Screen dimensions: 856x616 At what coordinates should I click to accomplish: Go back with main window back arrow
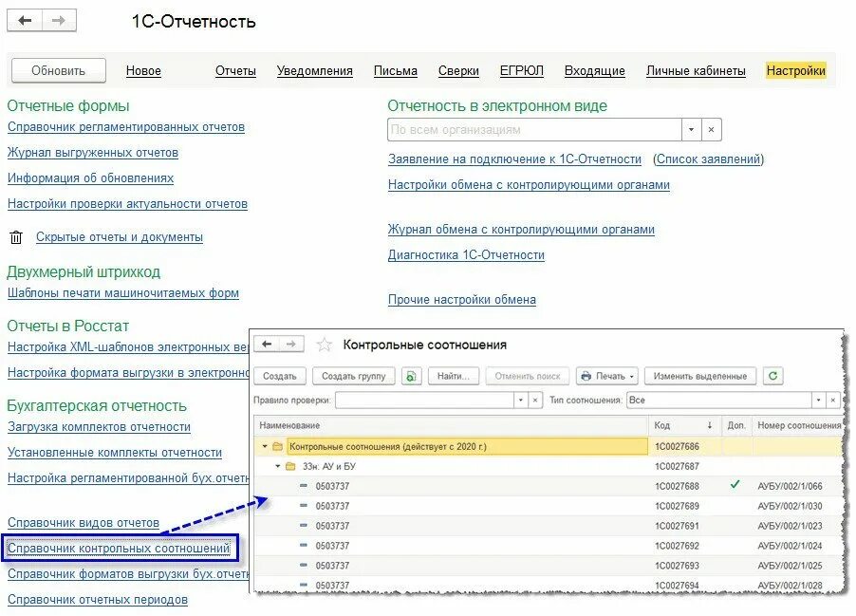point(25,21)
